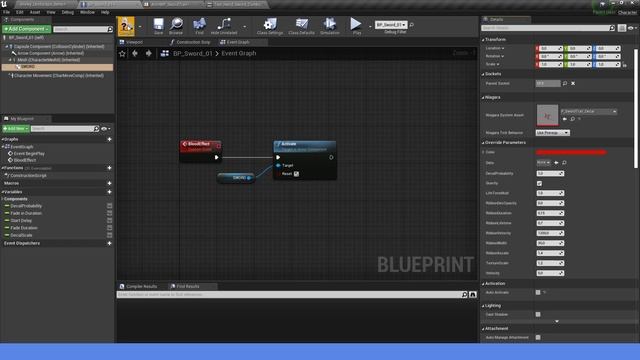Click the Details property matrix grid icon
Image resolution: width=640 pixels, height=360 pixels.
point(622,28)
